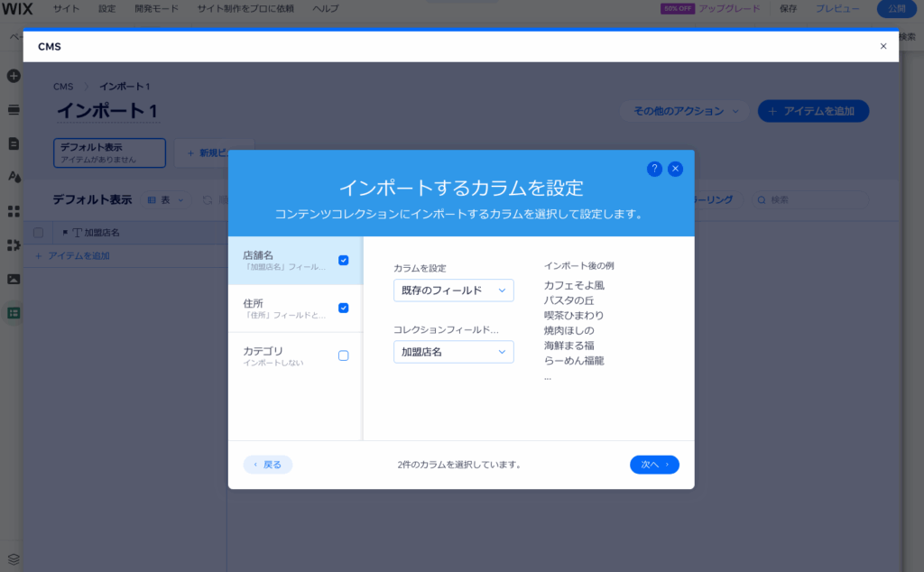The image size is (924, 572).
Task: Disable the 住所 import checkbox
Action: tap(343, 307)
